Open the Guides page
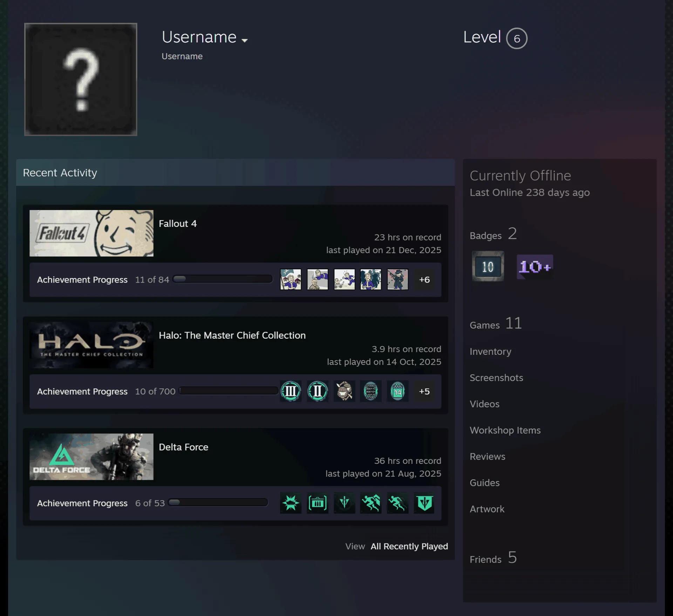This screenshot has width=673, height=616. coord(485,483)
